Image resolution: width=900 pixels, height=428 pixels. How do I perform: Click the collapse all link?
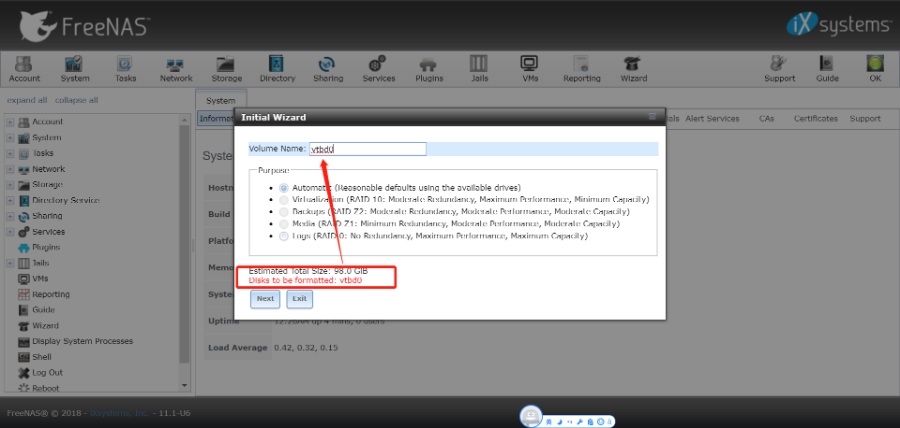tap(76, 100)
